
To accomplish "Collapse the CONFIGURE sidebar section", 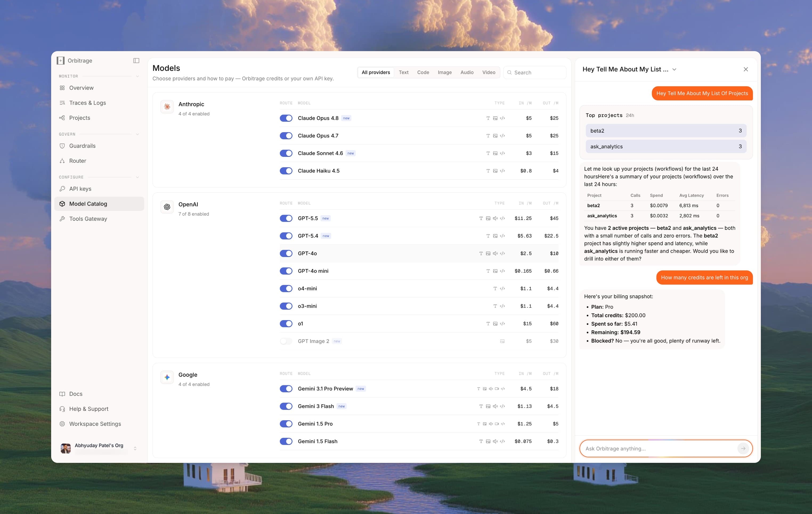I will 137,177.
